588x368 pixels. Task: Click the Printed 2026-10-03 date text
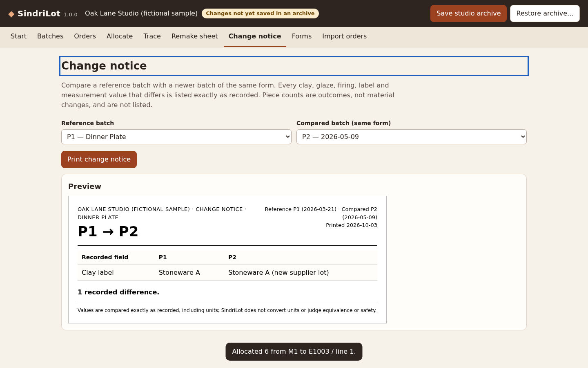(352, 225)
